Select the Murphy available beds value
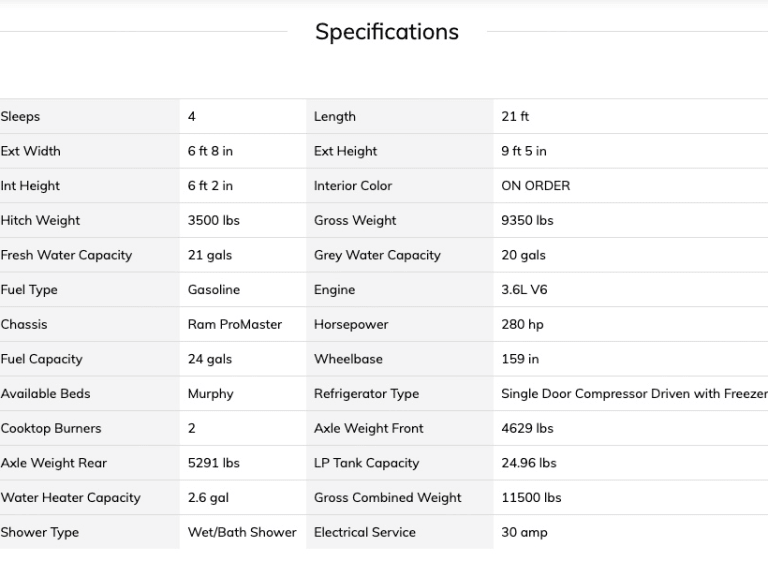The width and height of the screenshot is (768, 576). 210,394
